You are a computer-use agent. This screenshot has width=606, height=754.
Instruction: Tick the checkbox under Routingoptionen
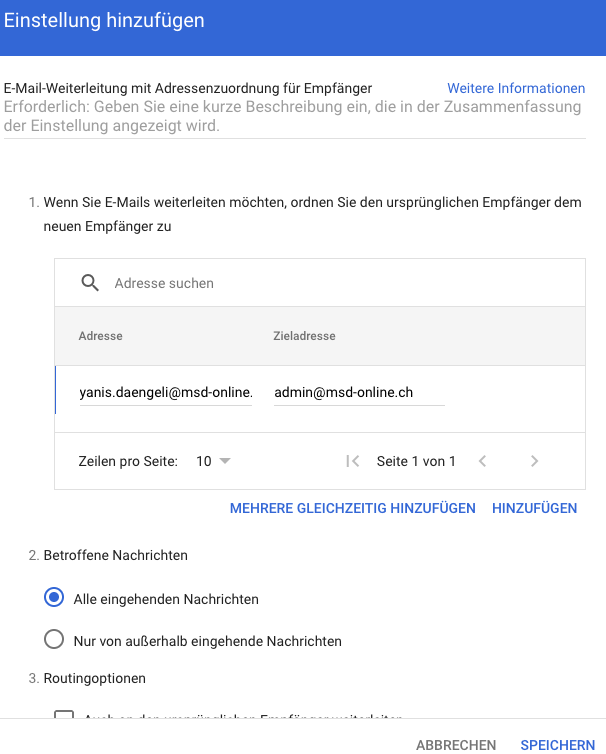[x=64, y=718]
